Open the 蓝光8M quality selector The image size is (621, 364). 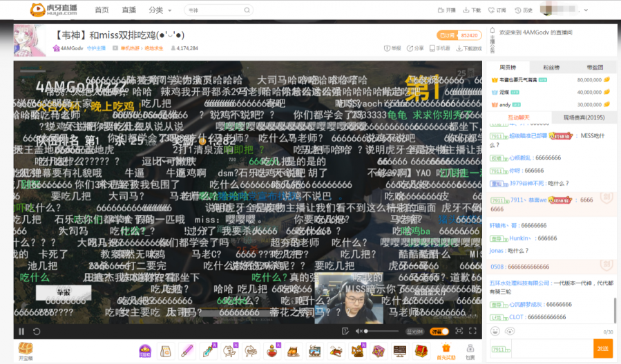414,332
